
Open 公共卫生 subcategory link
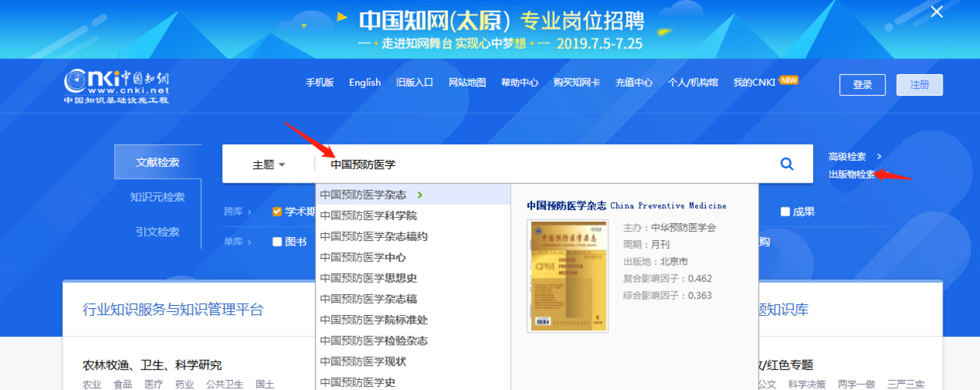(x=225, y=385)
